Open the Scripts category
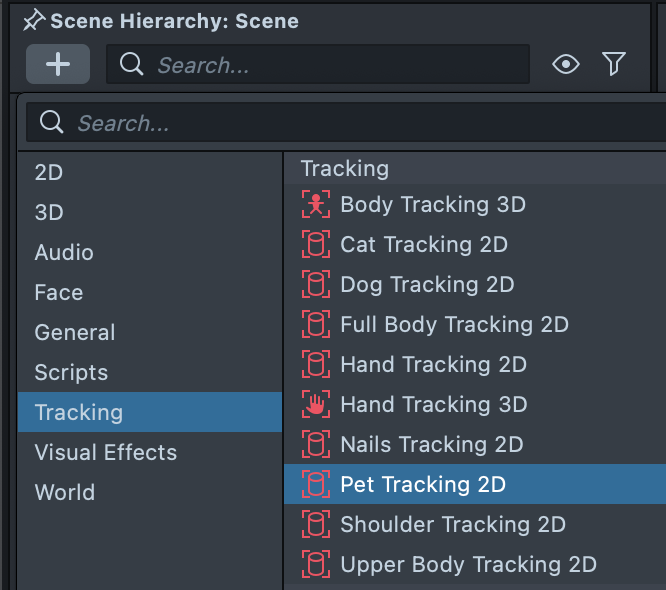The height and width of the screenshot is (590, 666). click(71, 373)
